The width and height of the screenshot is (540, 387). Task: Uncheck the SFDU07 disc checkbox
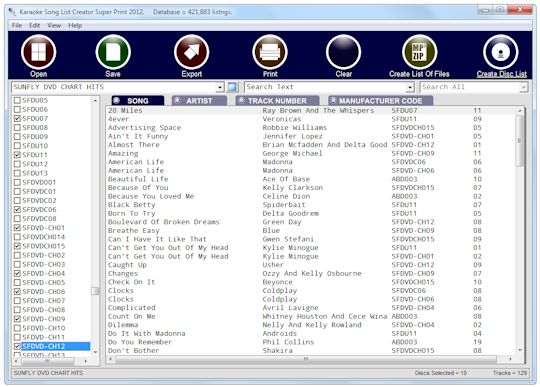tap(17, 118)
